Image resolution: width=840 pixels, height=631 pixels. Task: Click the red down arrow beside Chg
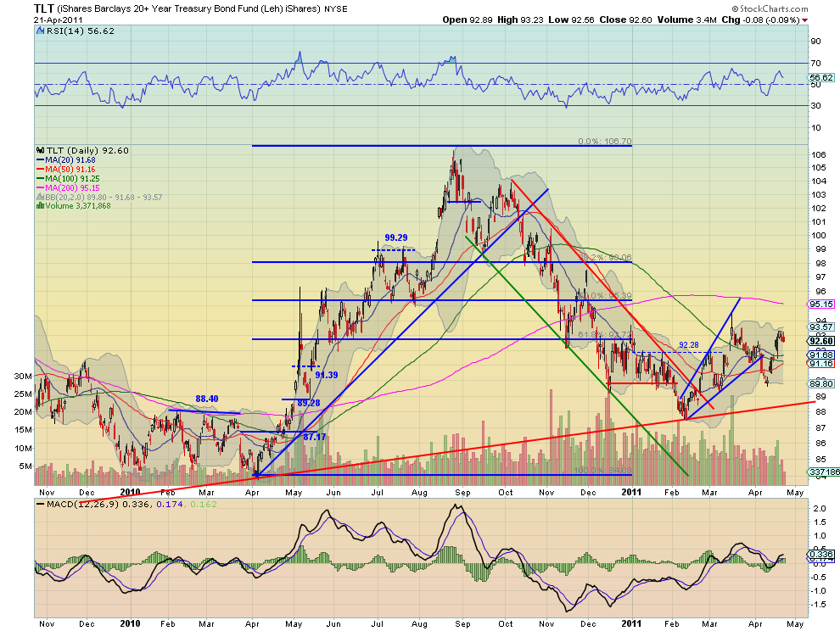804,20
